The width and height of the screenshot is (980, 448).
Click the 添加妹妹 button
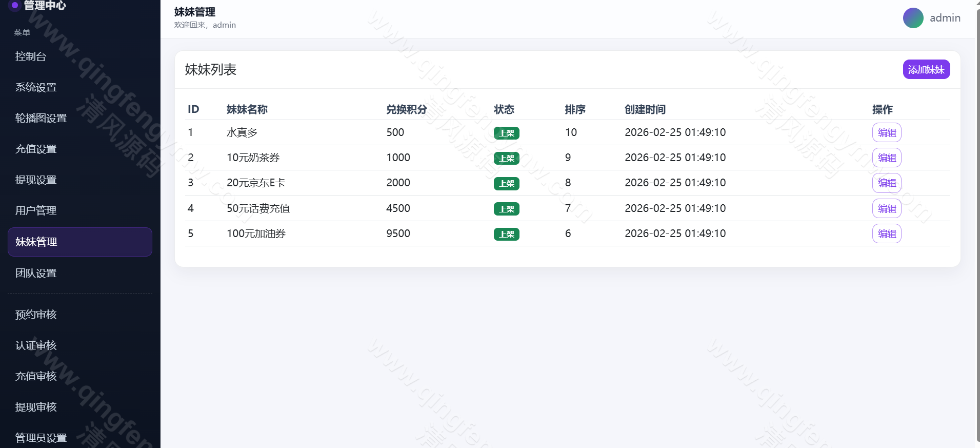tap(926, 69)
